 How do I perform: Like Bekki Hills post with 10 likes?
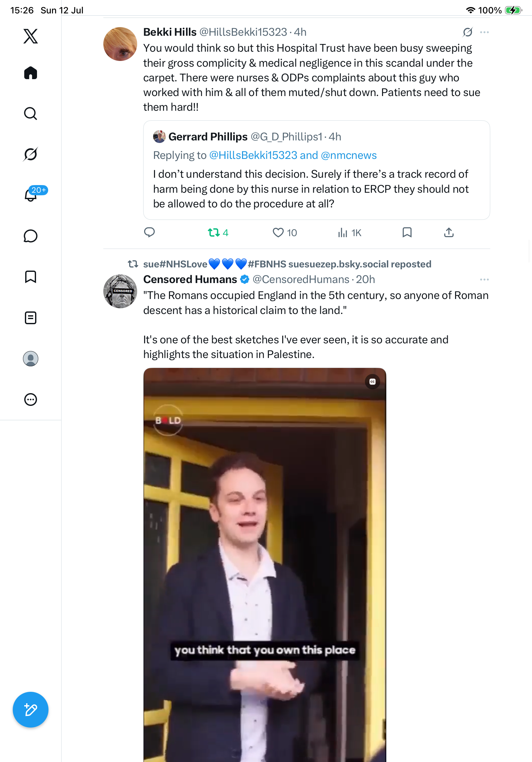tap(284, 233)
